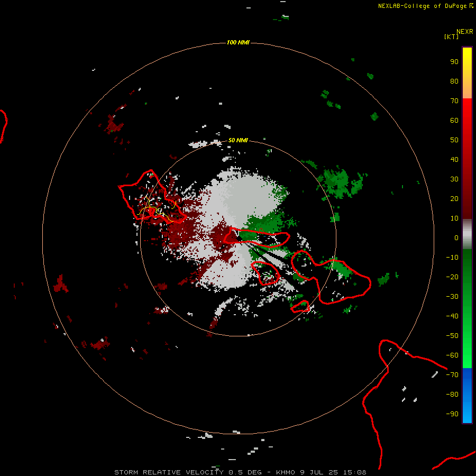Click the 20 value on the velocity scale

(454, 198)
